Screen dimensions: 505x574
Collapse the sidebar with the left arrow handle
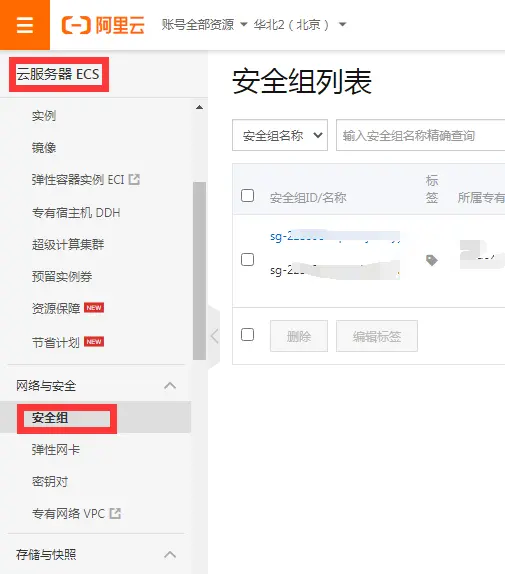point(214,336)
